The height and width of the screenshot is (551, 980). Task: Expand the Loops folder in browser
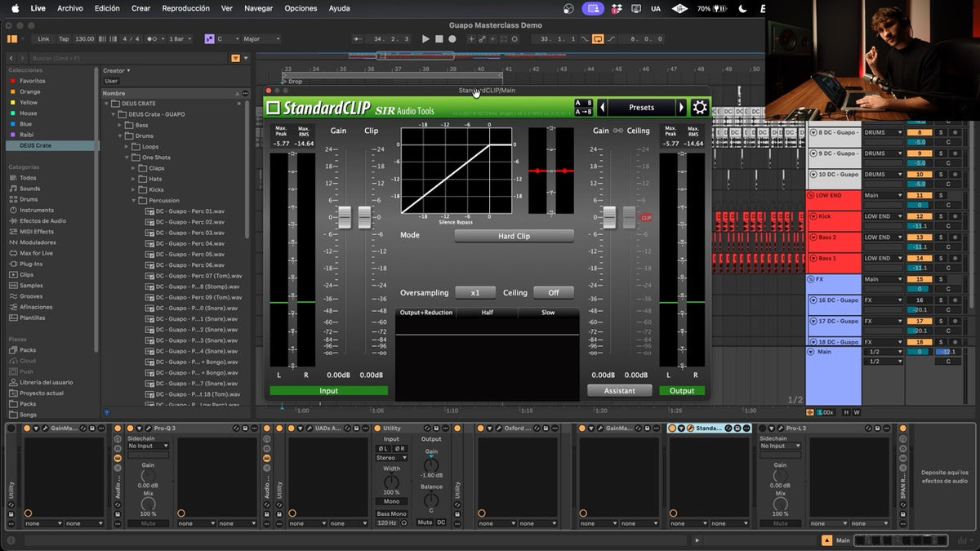click(x=127, y=147)
